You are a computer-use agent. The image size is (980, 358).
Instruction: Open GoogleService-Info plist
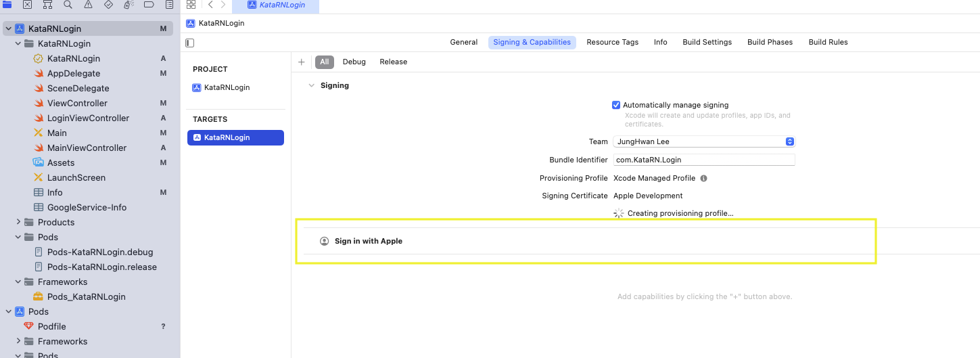[87, 207]
